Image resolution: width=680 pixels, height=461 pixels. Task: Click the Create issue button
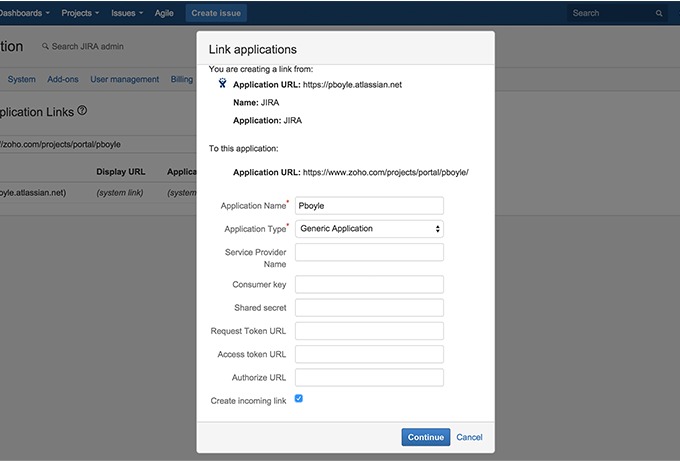pos(217,13)
